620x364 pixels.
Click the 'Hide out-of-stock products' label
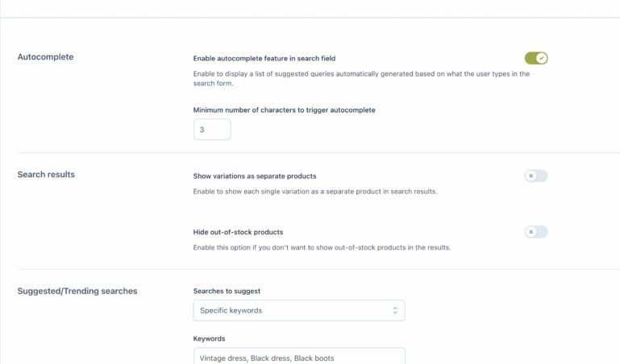(x=238, y=232)
